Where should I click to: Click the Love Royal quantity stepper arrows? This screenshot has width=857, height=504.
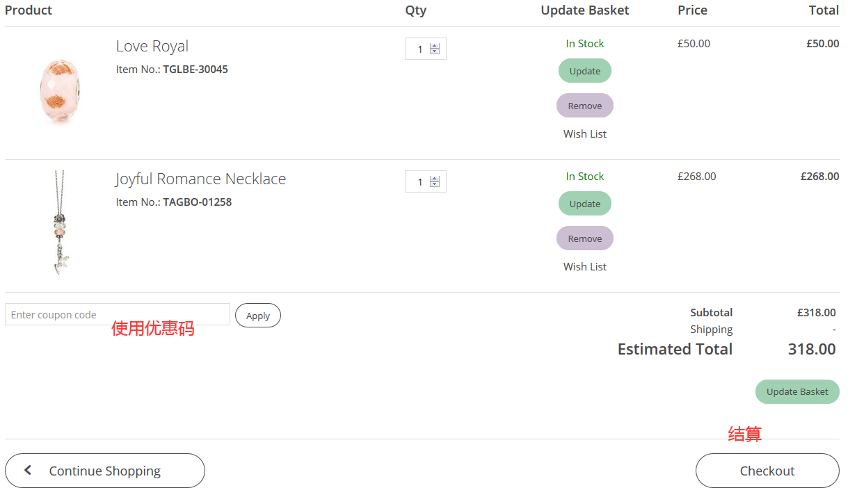click(435, 49)
